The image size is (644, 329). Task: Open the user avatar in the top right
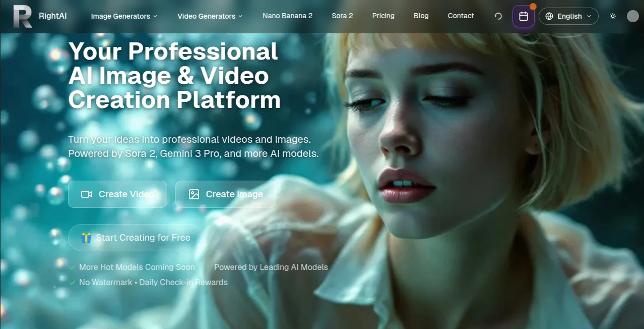pos(632,16)
